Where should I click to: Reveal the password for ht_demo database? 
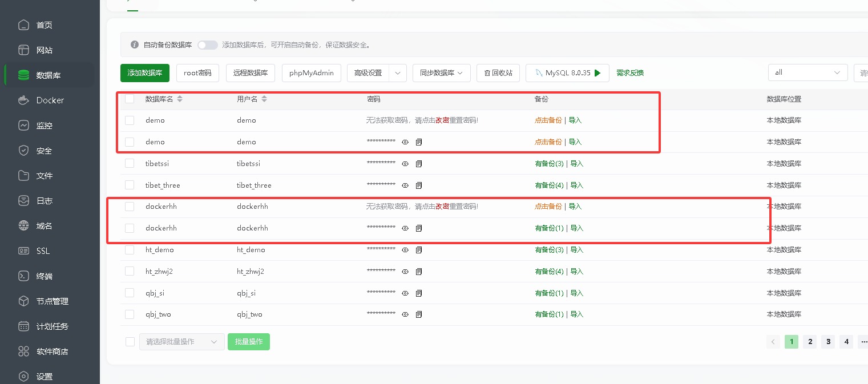(x=405, y=250)
